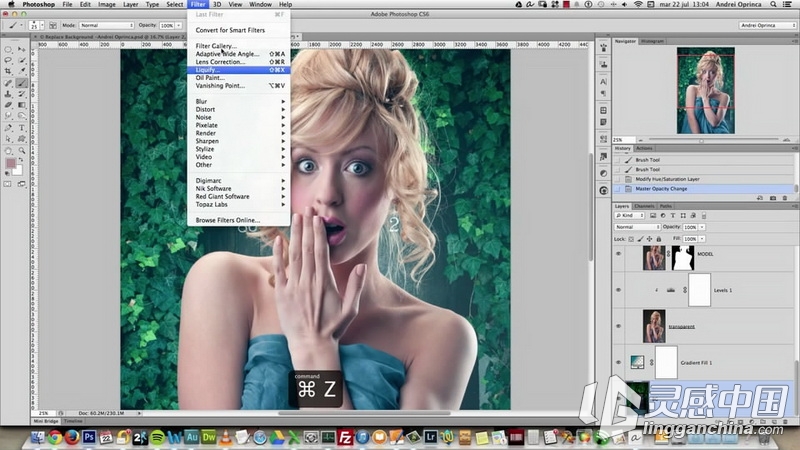Viewport: 800px width, 450px height.
Task: Open Spotify from the Dock
Action: pyautogui.click(x=158, y=438)
